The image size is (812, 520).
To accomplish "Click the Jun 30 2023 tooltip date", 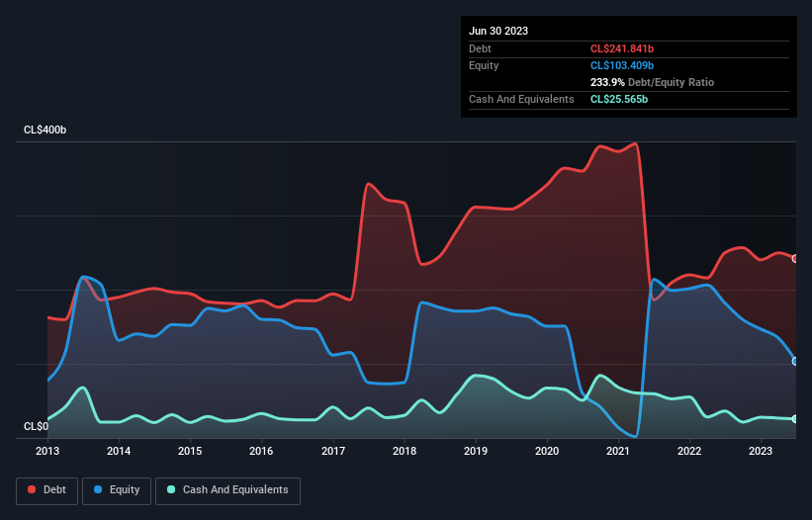I will [x=498, y=31].
